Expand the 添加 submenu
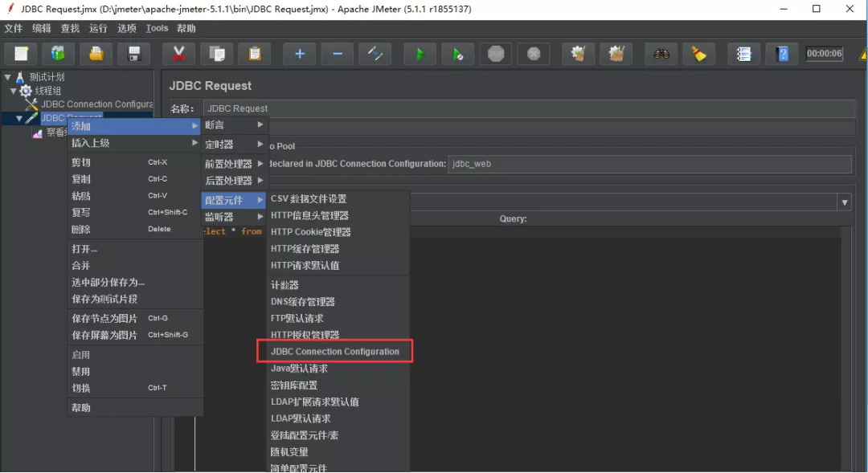Screen dimensions: 868x473 [x=134, y=126]
